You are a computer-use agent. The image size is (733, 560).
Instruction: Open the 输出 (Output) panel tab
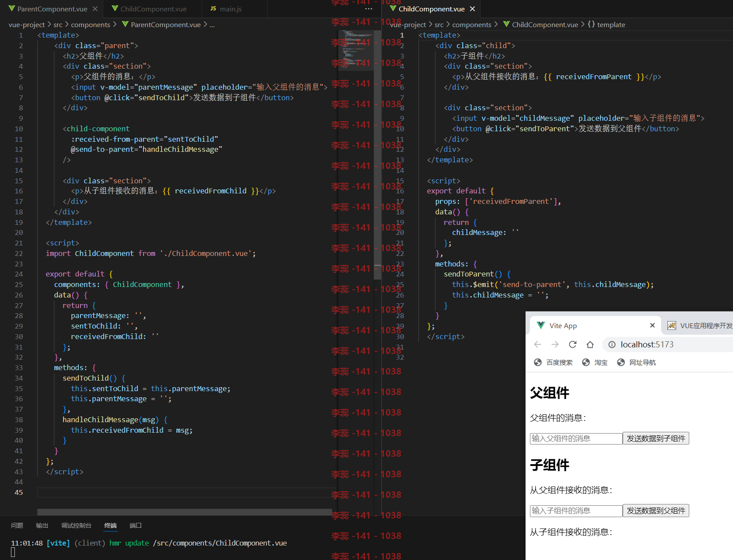coord(42,525)
